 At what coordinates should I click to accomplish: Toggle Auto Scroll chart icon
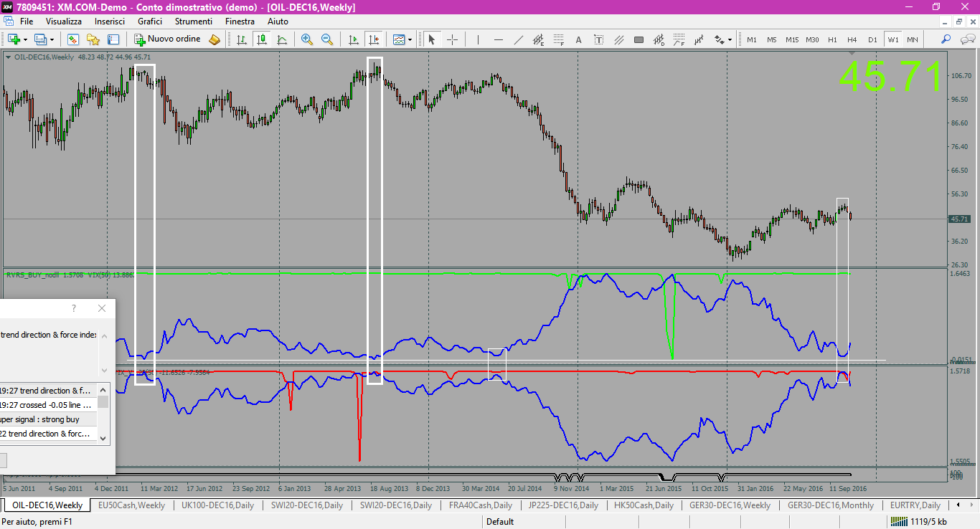[x=353, y=39]
